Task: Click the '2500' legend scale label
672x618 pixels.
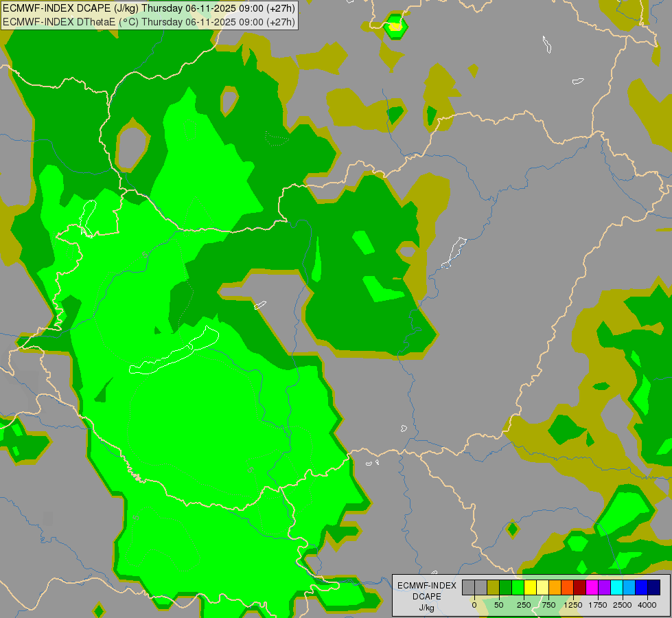Action: (x=623, y=605)
